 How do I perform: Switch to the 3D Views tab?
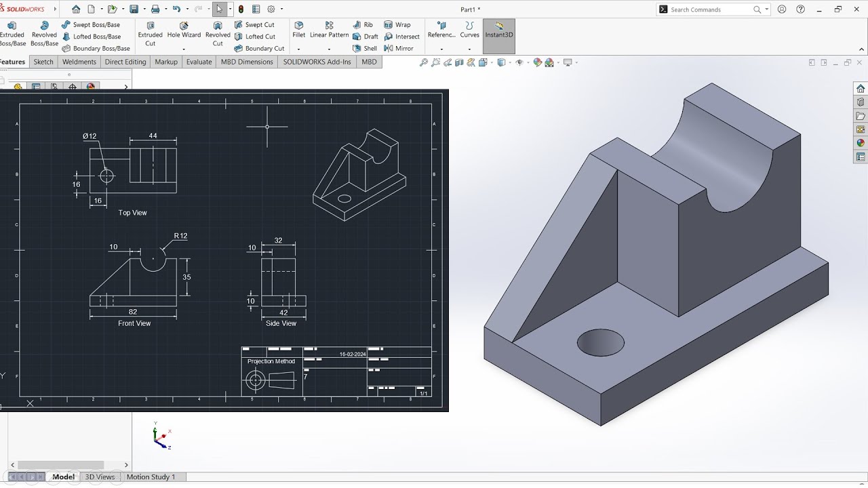tap(100, 477)
